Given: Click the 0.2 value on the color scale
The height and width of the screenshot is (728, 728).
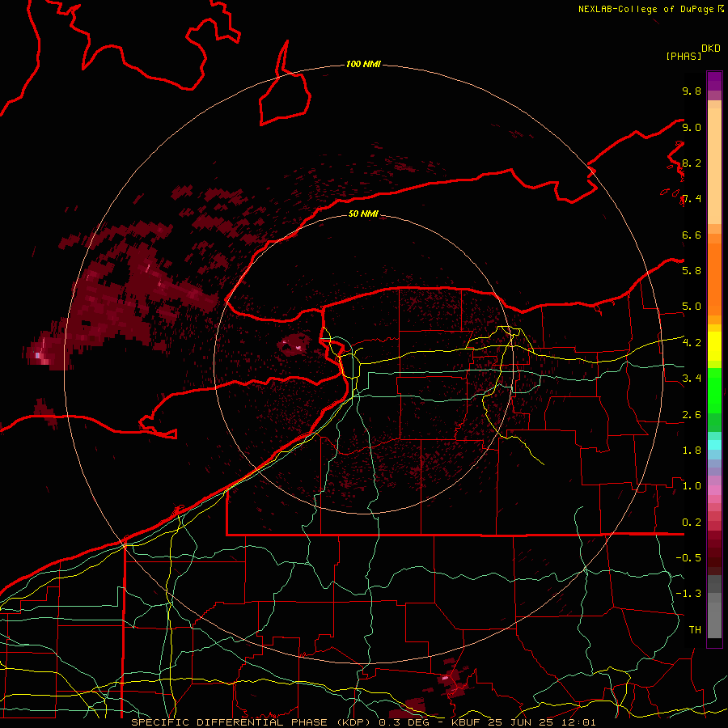Looking at the screenshot, I should pos(692,522).
